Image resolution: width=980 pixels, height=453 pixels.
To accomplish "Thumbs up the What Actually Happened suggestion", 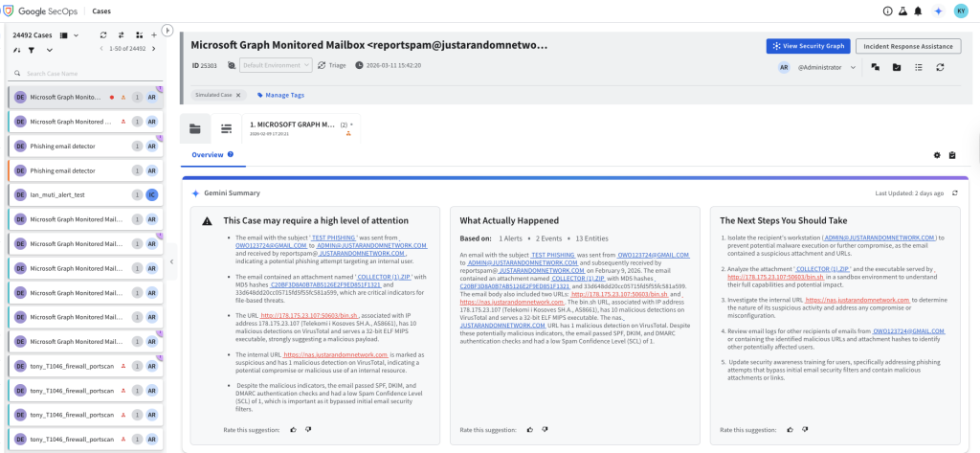I will point(530,430).
